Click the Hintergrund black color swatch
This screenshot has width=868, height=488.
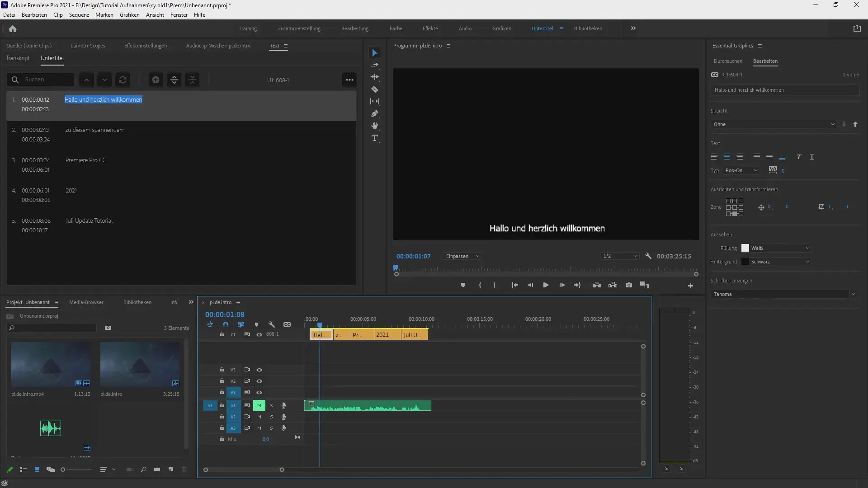click(745, 262)
